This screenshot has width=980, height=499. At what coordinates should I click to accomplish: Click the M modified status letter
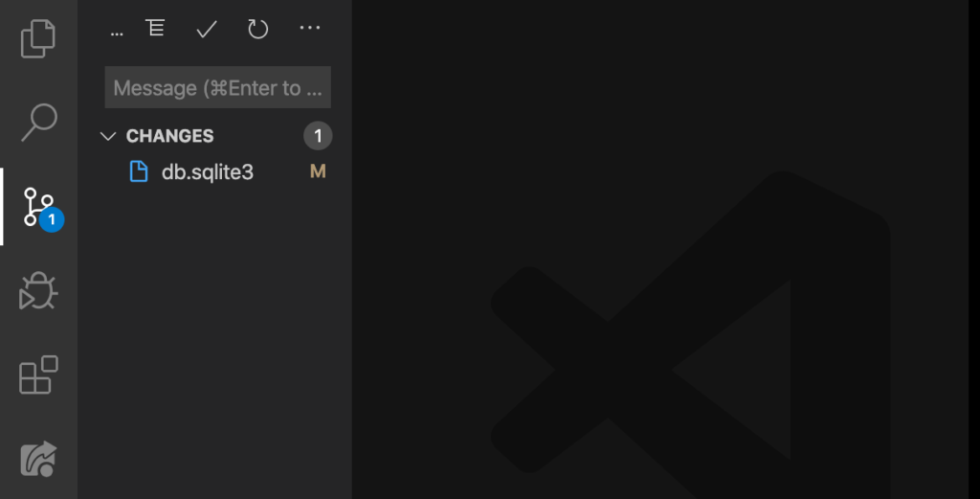(x=318, y=171)
